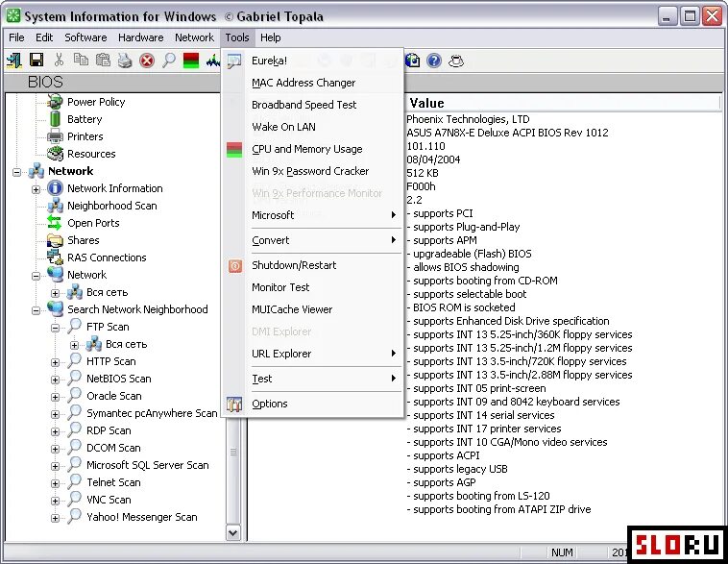This screenshot has width=728, height=564.
Task: Click the Exit door toolbar icon
Action: (x=14, y=61)
